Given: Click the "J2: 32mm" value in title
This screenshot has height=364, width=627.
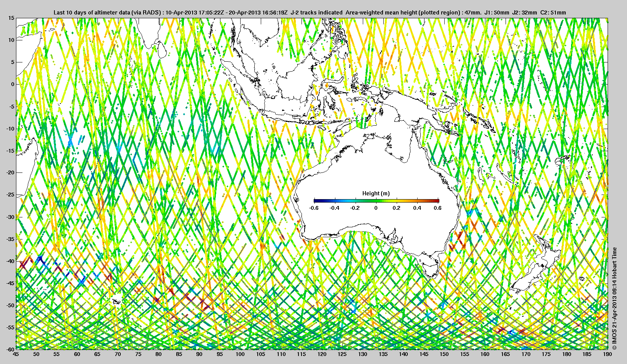Looking at the screenshot, I should coord(525,13).
